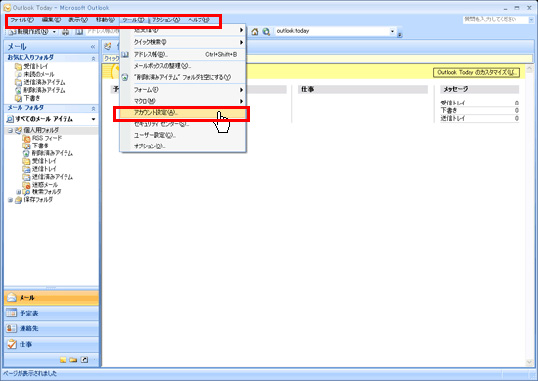This screenshot has height=381, width=538.
Task: Choose オプション in the ツール menu
Action: pyautogui.click(x=183, y=146)
